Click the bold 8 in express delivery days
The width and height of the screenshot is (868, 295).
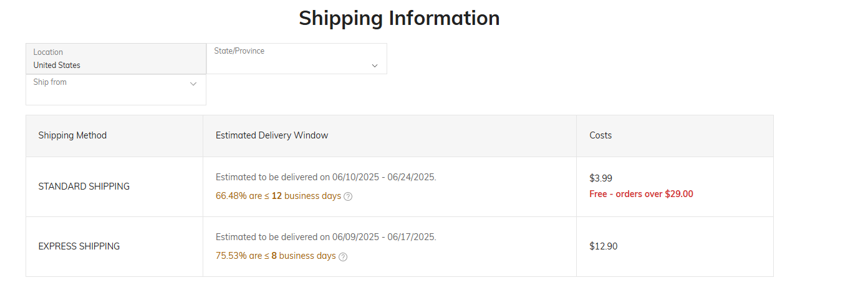pos(274,256)
